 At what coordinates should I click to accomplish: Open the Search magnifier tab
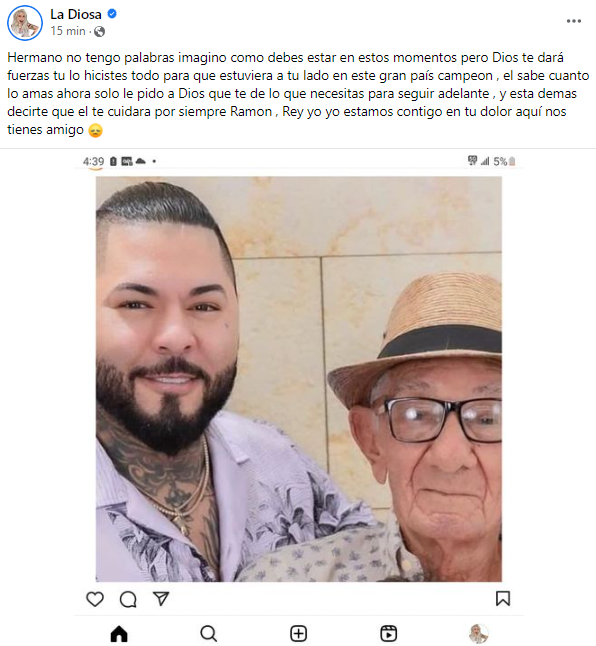click(208, 634)
